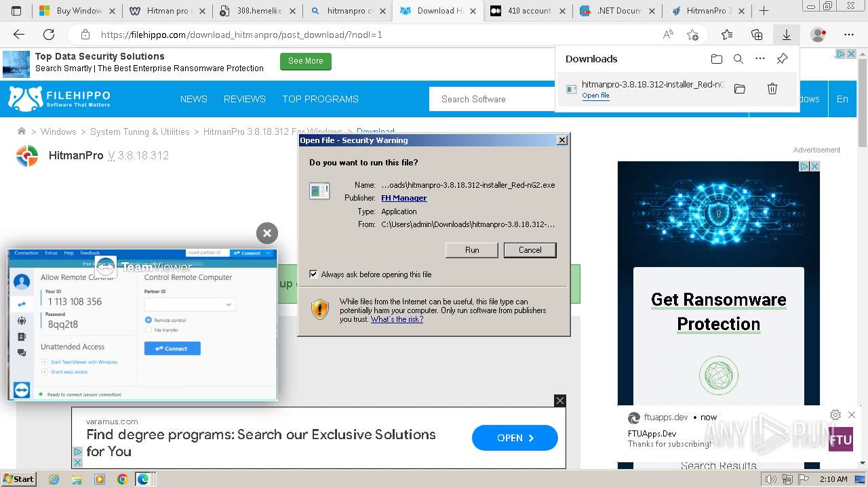Open ftuapps notification settings gear
This screenshot has height=488, width=868.
click(835, 415)
